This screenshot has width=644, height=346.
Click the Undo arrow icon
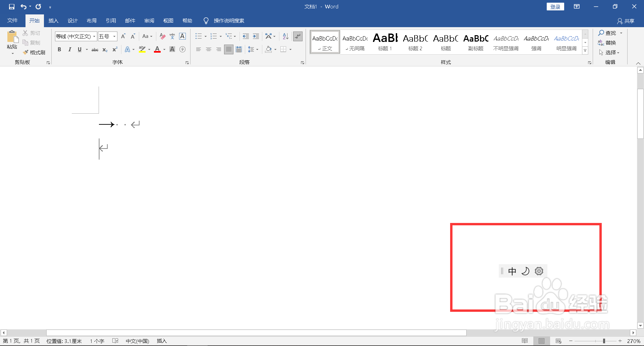coord(23,6)
